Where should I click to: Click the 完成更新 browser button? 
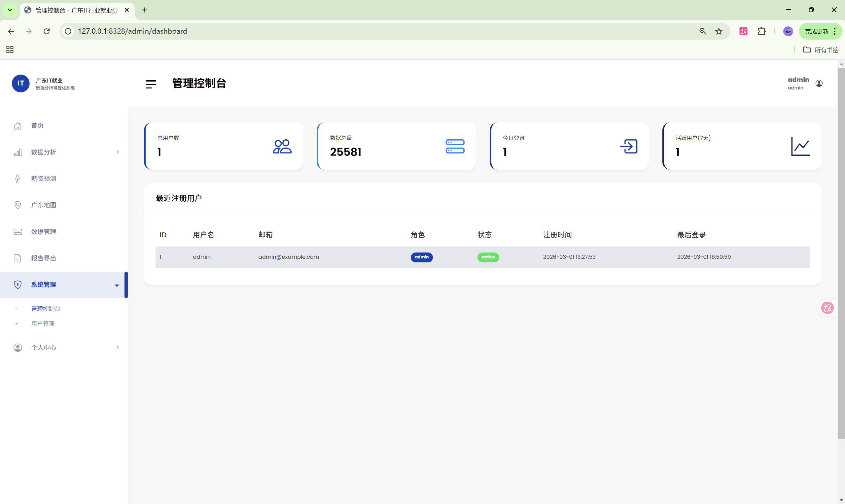(817, 31)
